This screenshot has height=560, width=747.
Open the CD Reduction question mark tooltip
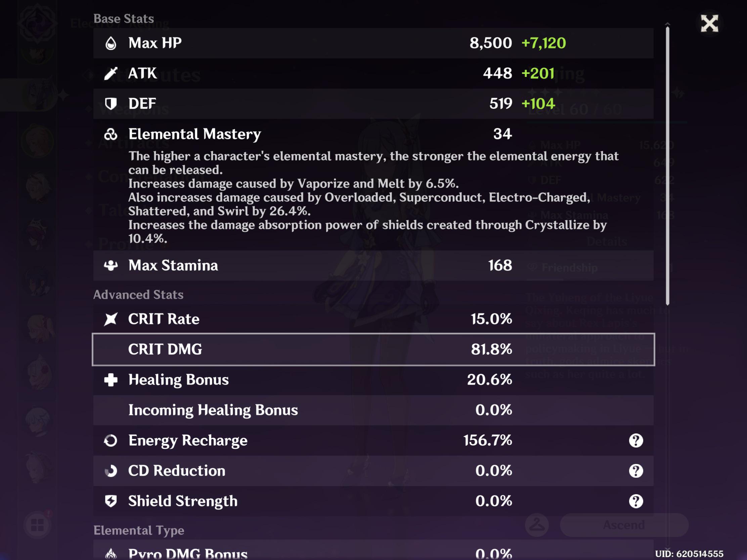click(x=637, y=471)
